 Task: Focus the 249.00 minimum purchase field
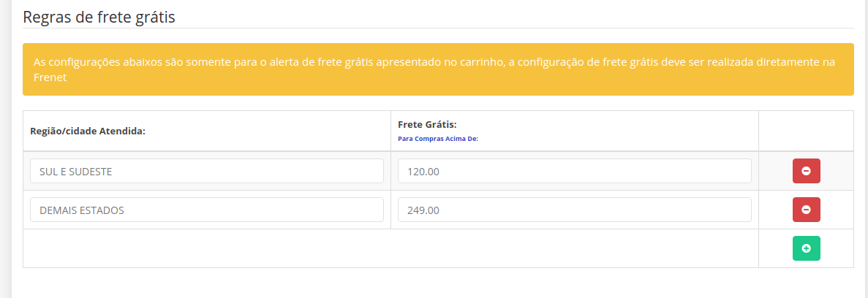(x=574, y=210)
